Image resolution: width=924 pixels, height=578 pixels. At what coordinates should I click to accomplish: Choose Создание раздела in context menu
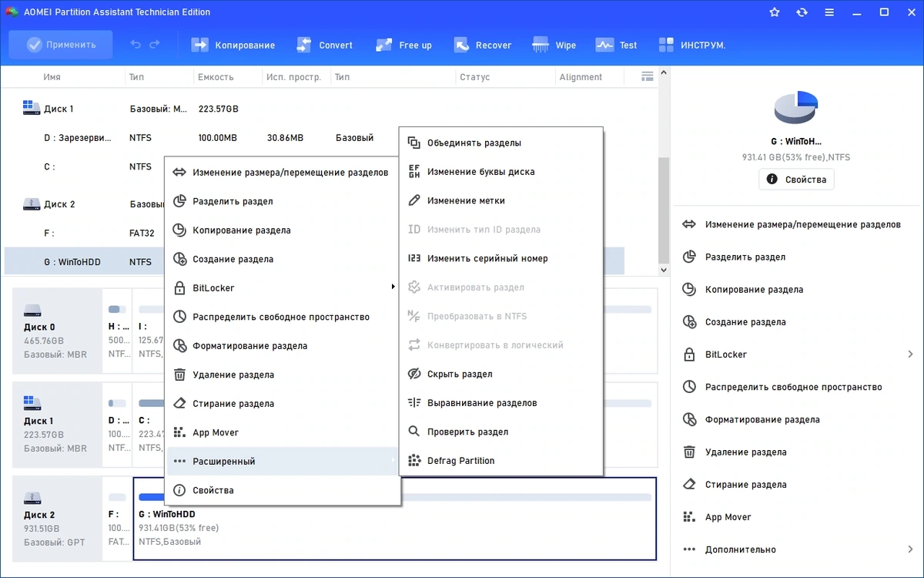283,259
